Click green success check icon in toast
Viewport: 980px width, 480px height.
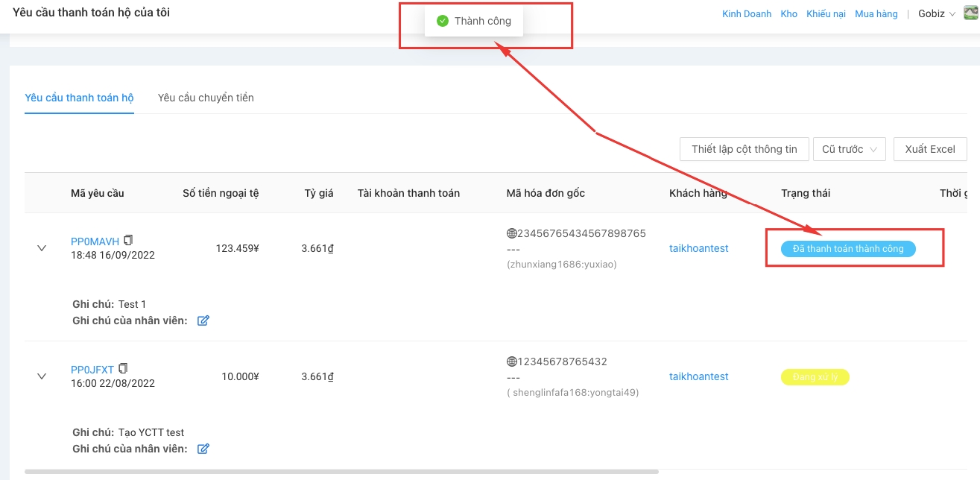click(x=443, y=21)
